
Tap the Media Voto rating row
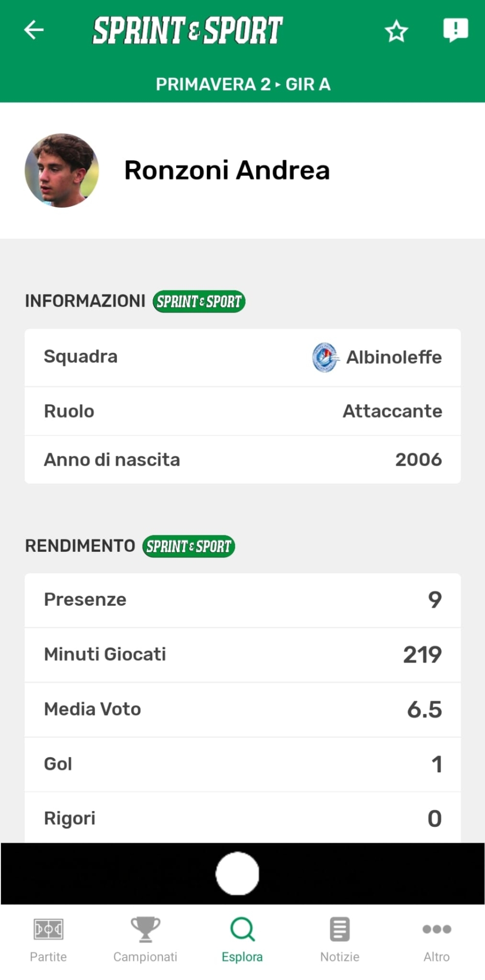pos(243,709)
